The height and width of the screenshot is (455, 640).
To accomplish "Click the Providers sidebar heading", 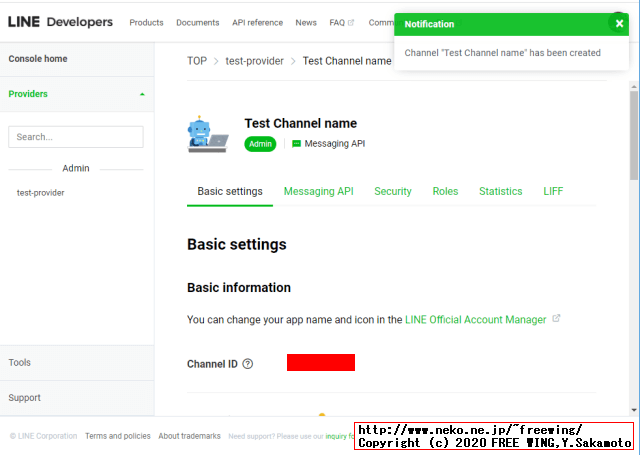I will click(x=28, y=94).
